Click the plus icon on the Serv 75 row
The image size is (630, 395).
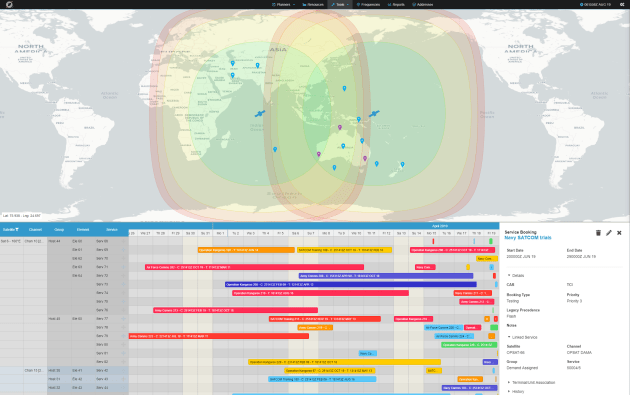[123, 301]
